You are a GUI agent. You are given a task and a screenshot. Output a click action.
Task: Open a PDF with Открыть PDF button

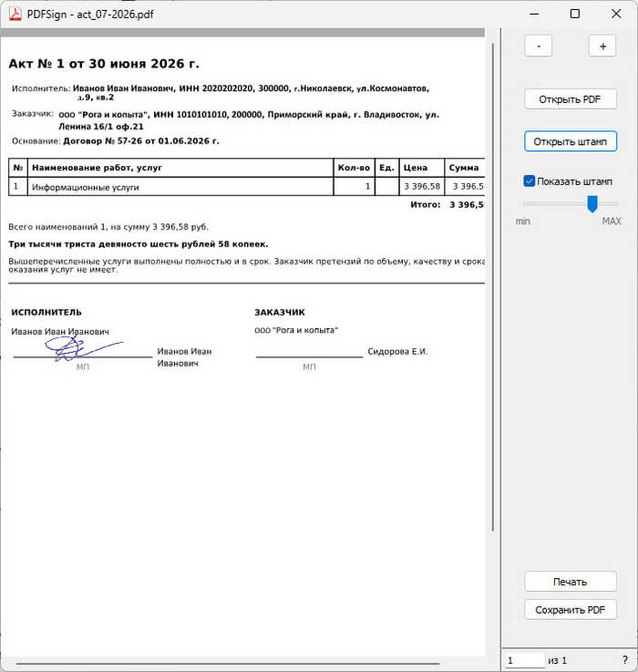point(571,99)
